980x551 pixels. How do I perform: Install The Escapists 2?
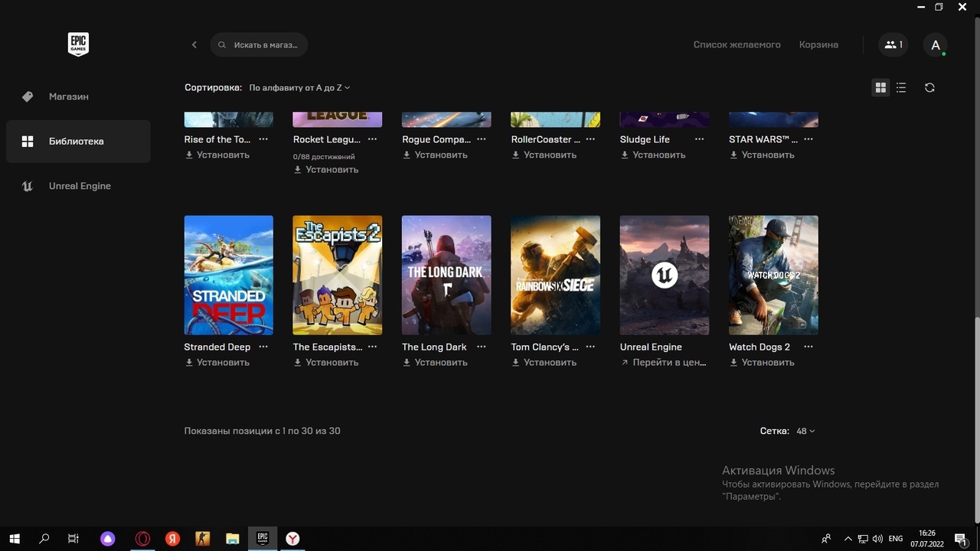(x=326, y=362)
